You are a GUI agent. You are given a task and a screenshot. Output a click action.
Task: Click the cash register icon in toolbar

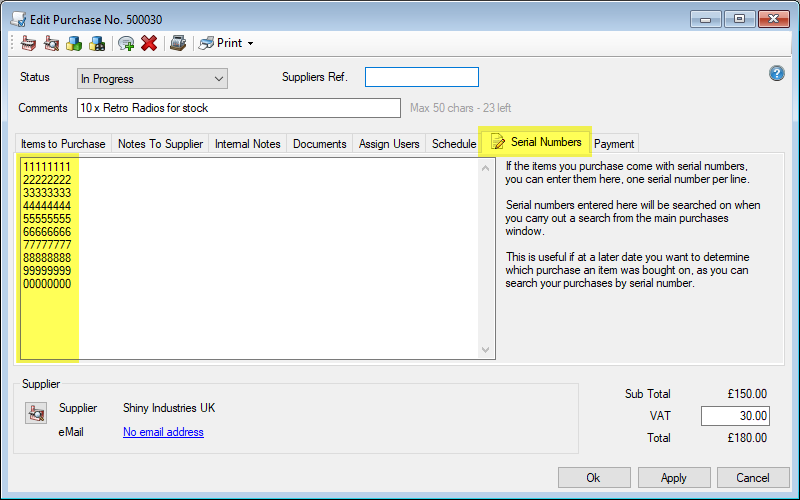[x=177, y=43]
